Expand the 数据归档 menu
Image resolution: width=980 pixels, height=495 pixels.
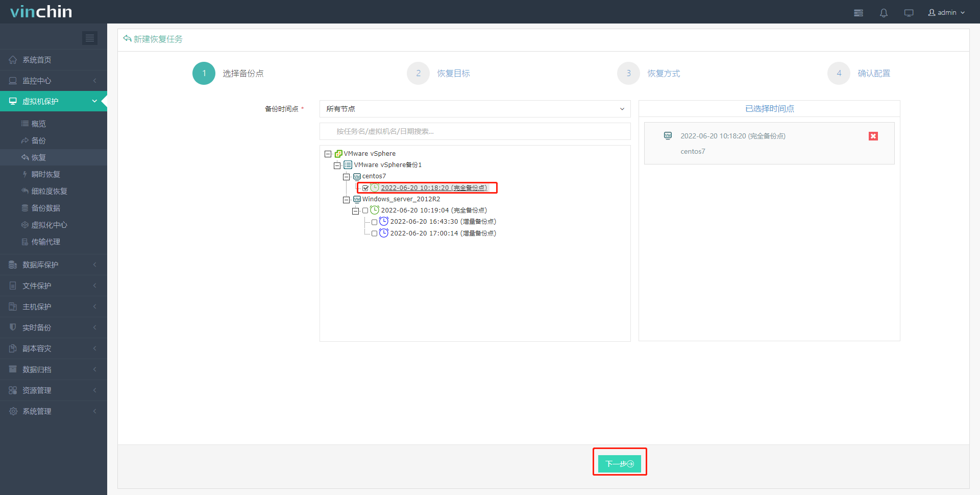54,369
